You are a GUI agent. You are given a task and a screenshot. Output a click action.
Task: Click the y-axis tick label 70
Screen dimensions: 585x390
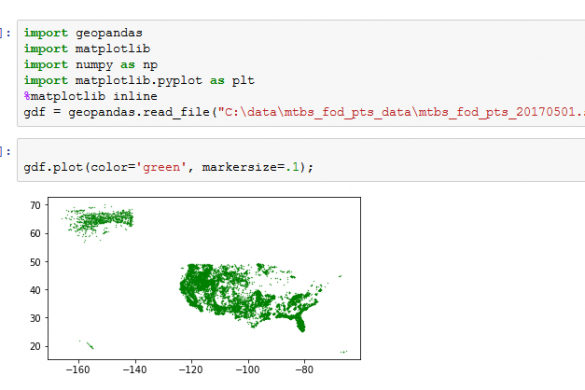(x=35, y=205)
